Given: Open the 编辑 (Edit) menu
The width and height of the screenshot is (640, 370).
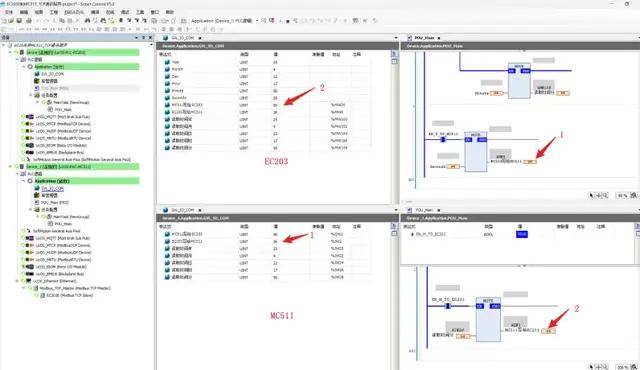Looking at the screenshot, I should click(24, 12).
